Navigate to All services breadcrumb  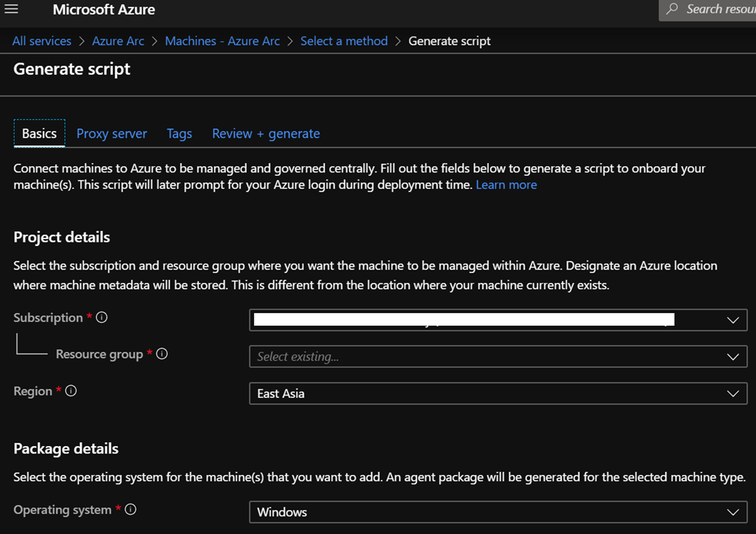click(x=42, y=41)
